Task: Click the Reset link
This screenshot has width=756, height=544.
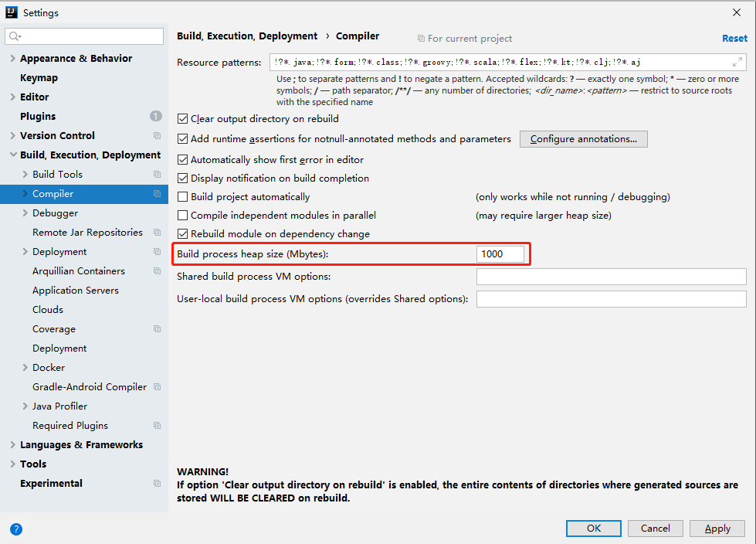Action: coord(734,38)
